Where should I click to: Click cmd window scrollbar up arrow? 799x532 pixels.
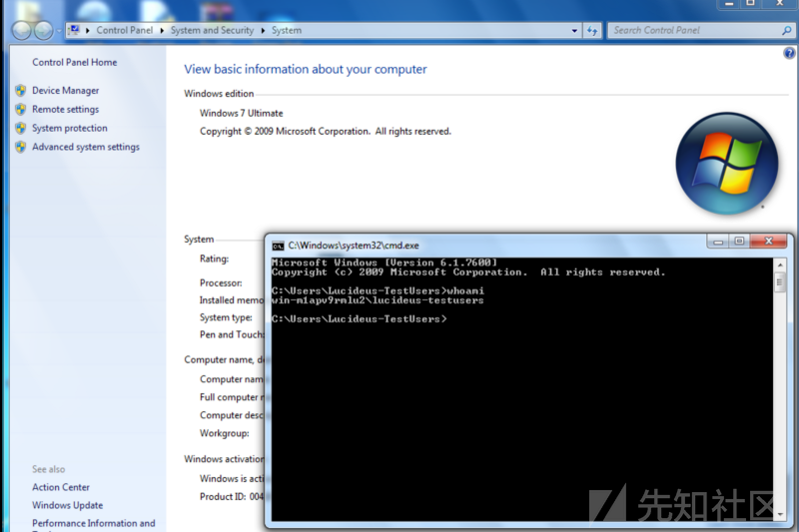point(780,266)
